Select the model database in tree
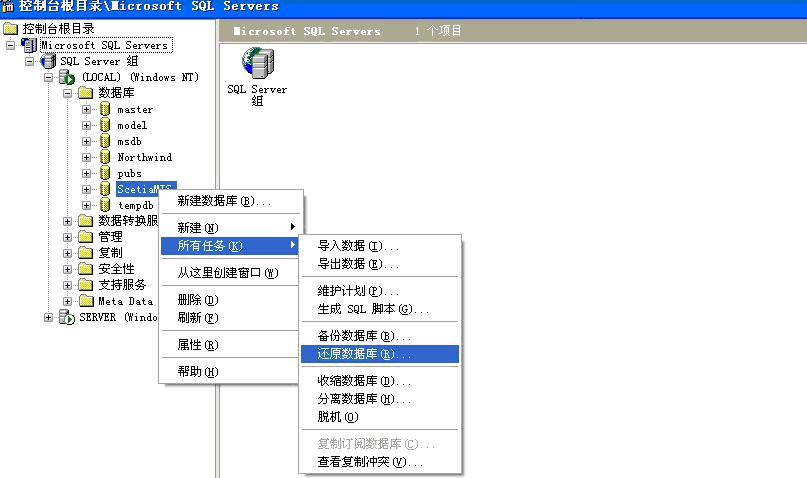Viewport: 807px width, 478px height. [x=131, y=125]
